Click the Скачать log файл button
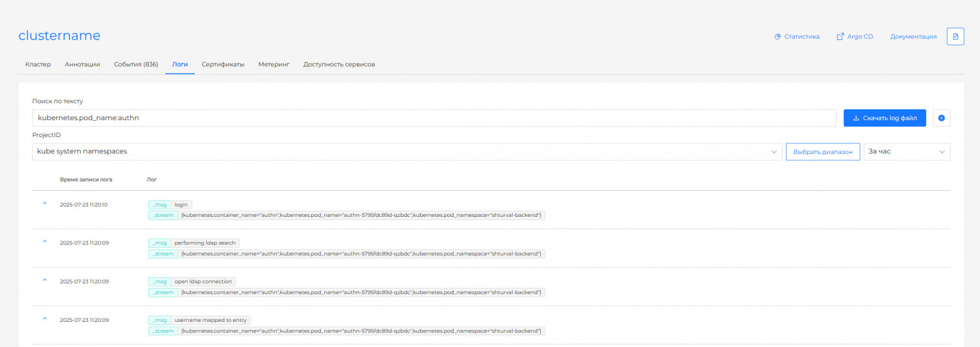Image resolution: width=980 pixels, height=347 pixels. (884, 118)
